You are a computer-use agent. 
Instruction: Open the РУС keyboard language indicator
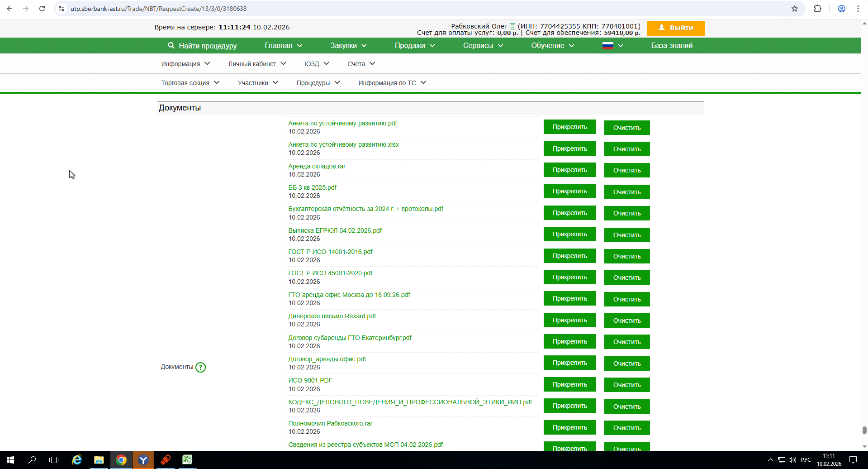(806, 460)
